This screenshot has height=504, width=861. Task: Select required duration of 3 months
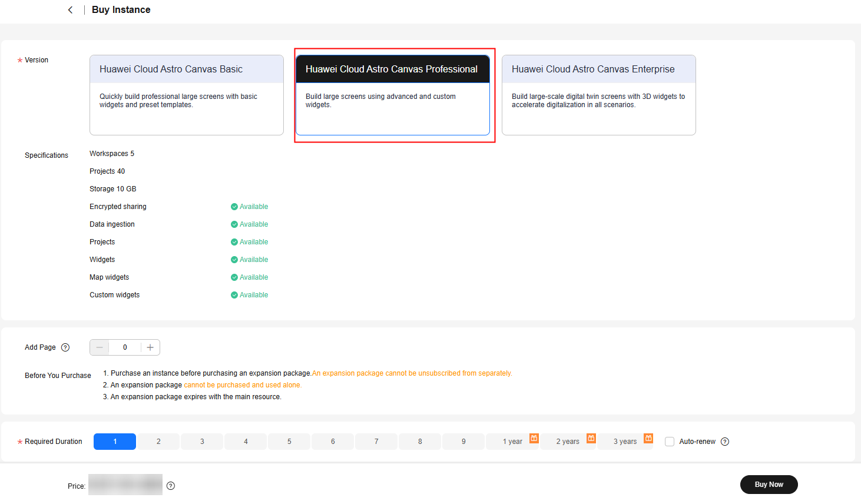pyautogui.click(x=202, y=442)
